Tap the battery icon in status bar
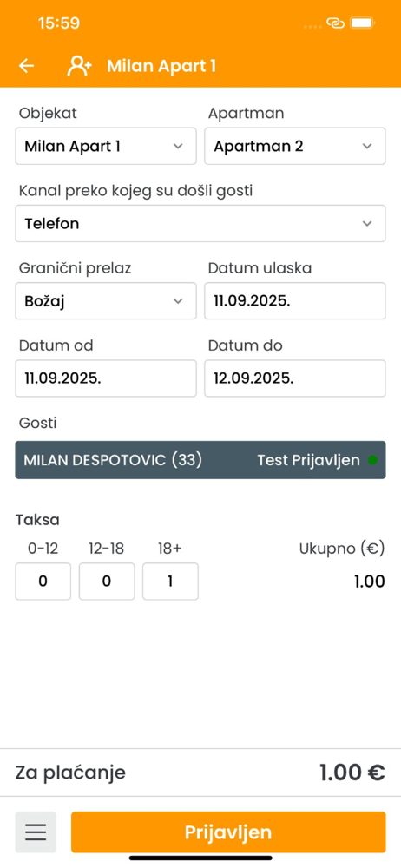 pos(363,23)
